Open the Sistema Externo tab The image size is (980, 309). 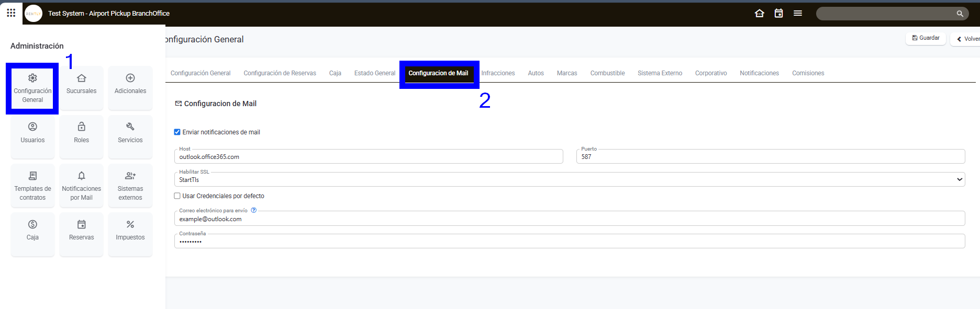660,73
